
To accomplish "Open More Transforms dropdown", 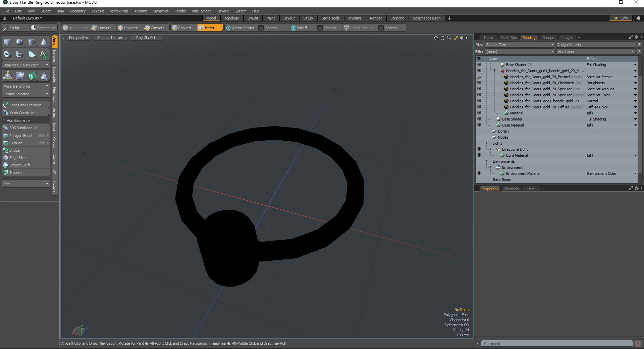I will click(26, 86).
